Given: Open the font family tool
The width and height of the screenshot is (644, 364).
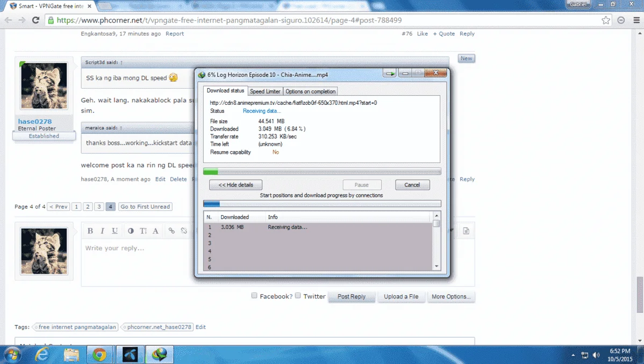Looking at the screenshot, I should (x=155, y=231).
